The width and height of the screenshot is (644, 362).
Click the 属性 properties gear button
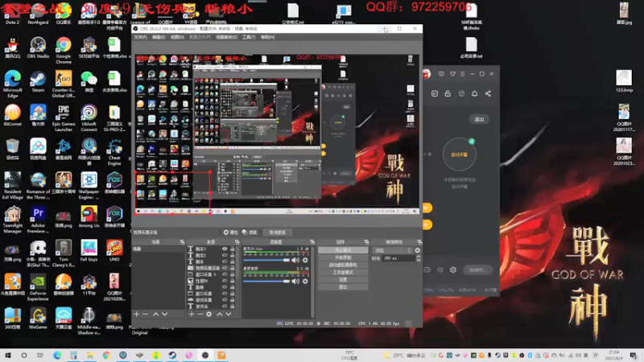[230, 232]
